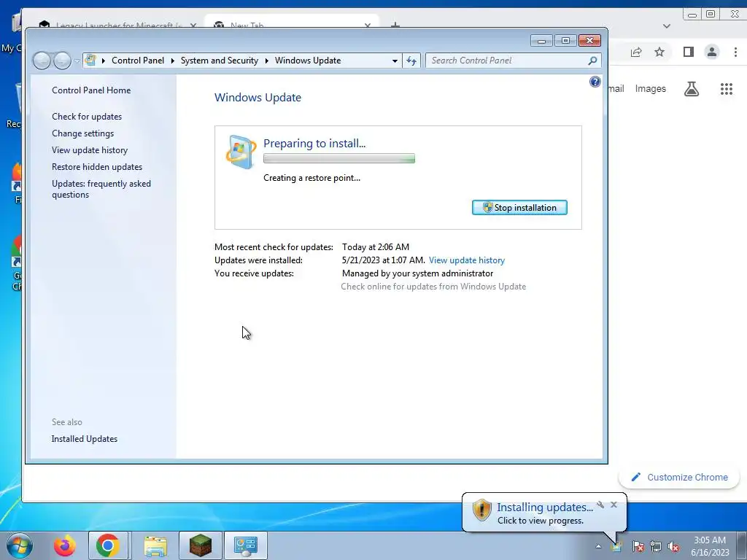747x560 pixels.
Task: Toggle Chrome side panel icon
Action: click(689, 52)
